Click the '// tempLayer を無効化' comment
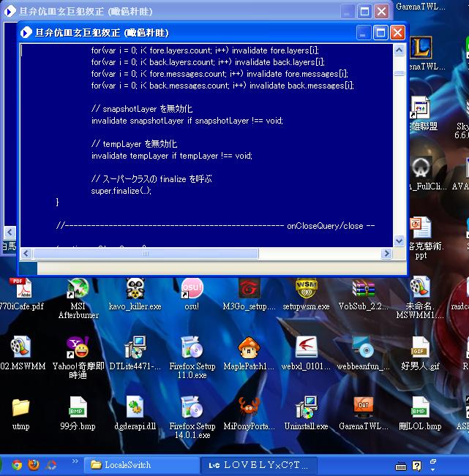 pos(134,144)
